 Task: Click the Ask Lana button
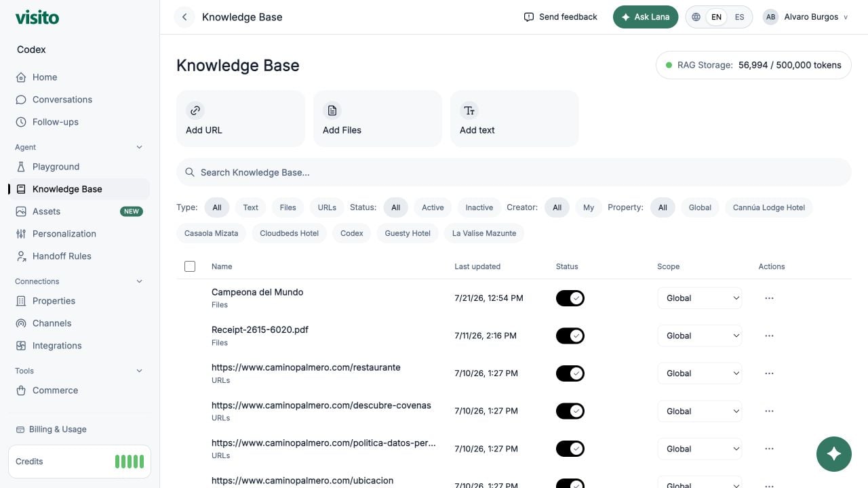pyautogui.click(x=646, y=17)
